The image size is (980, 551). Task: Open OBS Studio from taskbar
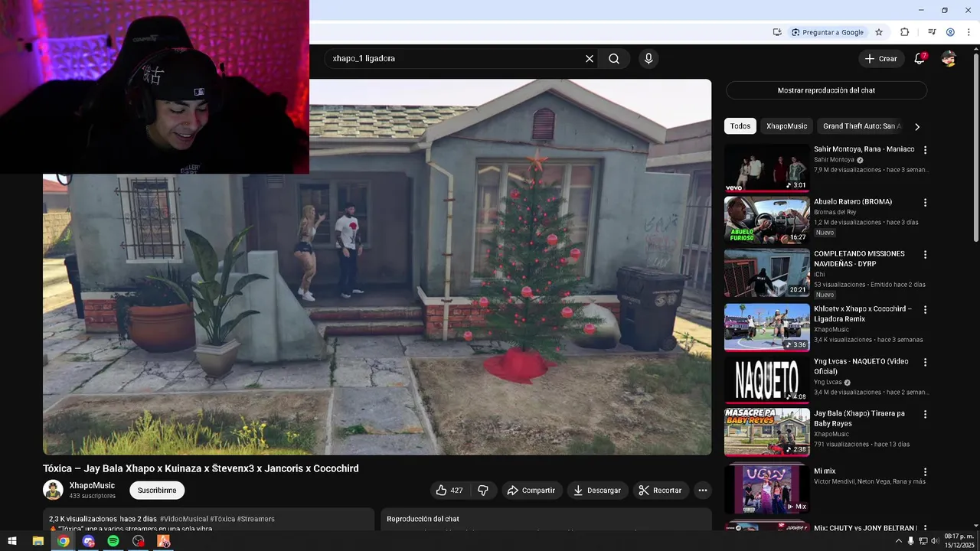[139, 541]
